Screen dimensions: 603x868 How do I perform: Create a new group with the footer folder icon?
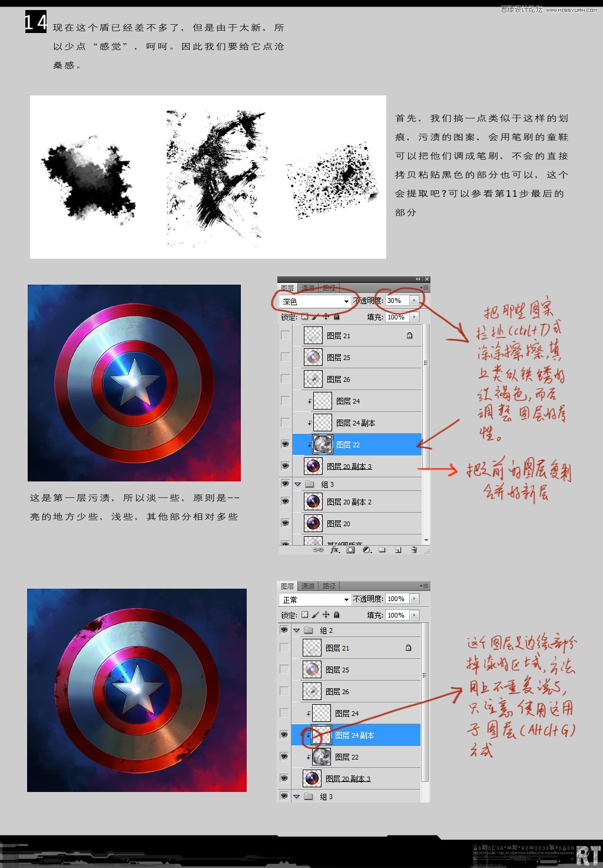pos(382,550)
